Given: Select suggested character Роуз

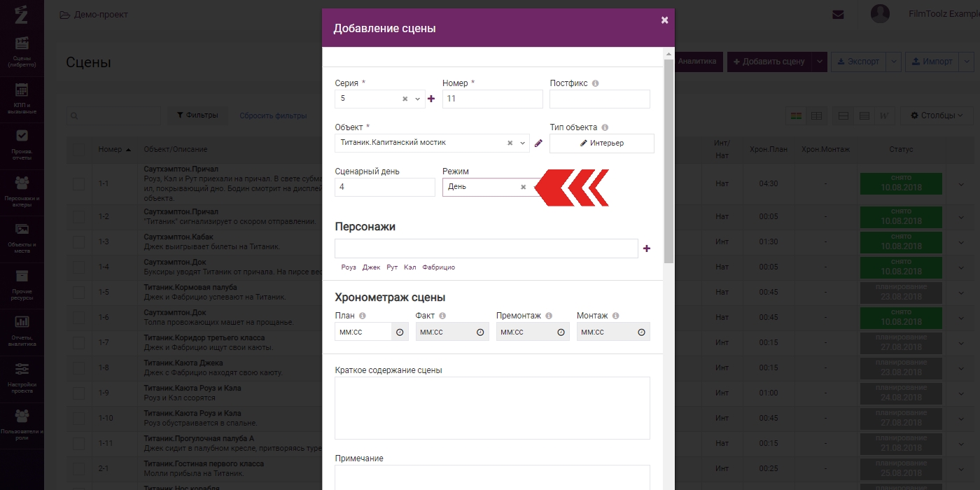Looking at the screenshot, I should click(349, 267).
